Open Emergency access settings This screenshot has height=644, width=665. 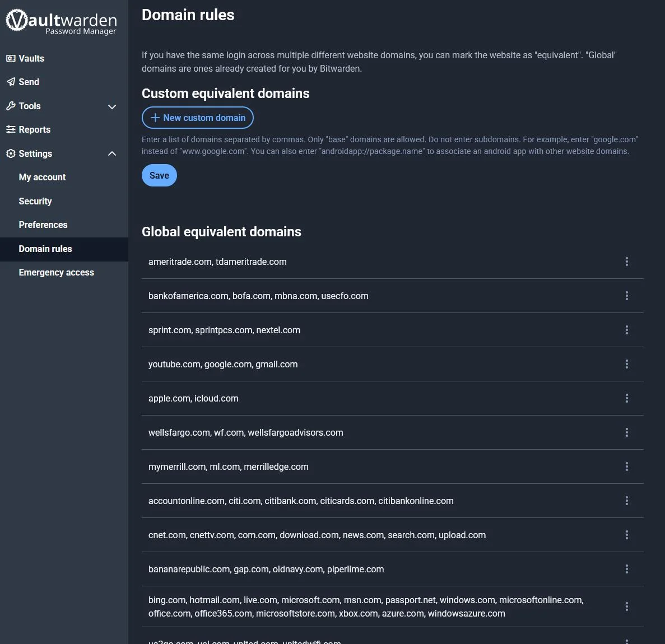(56, 272)
